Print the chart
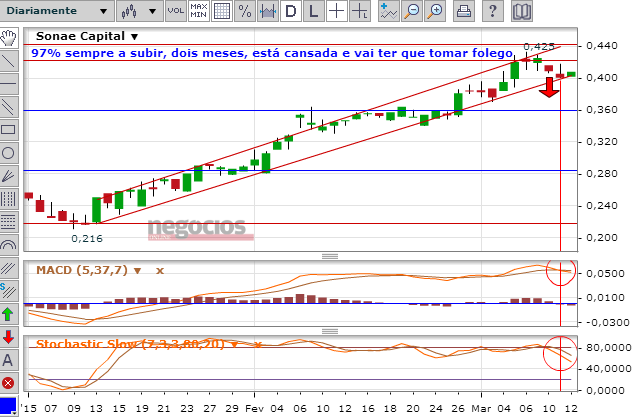 coord(463,11)
